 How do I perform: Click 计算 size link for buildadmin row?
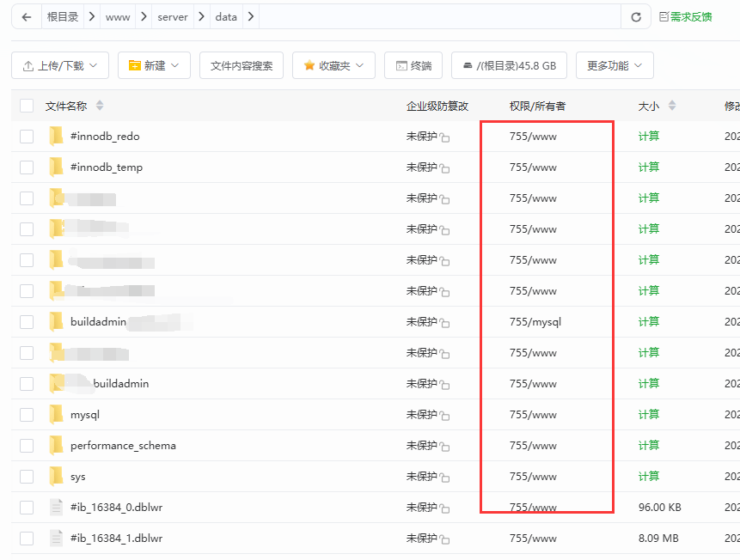click(649, 321)
